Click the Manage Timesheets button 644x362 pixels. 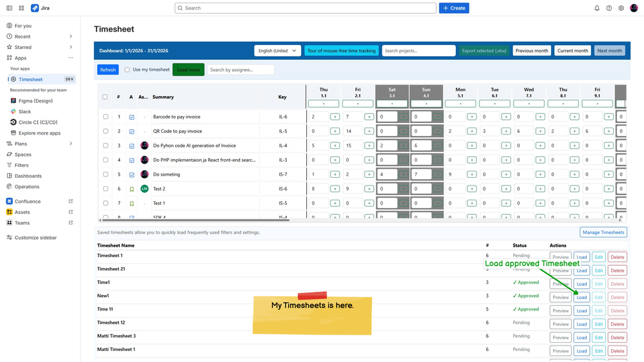603,233
